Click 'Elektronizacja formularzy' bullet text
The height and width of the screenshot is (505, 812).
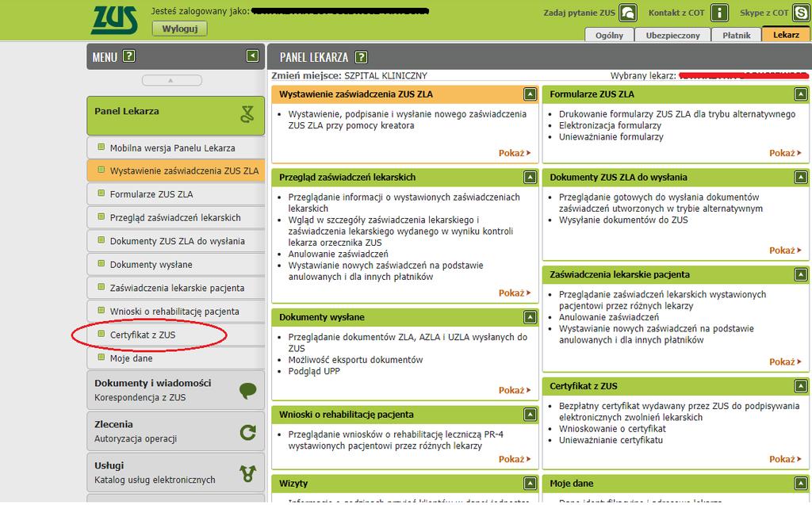(x=610, y=125)
